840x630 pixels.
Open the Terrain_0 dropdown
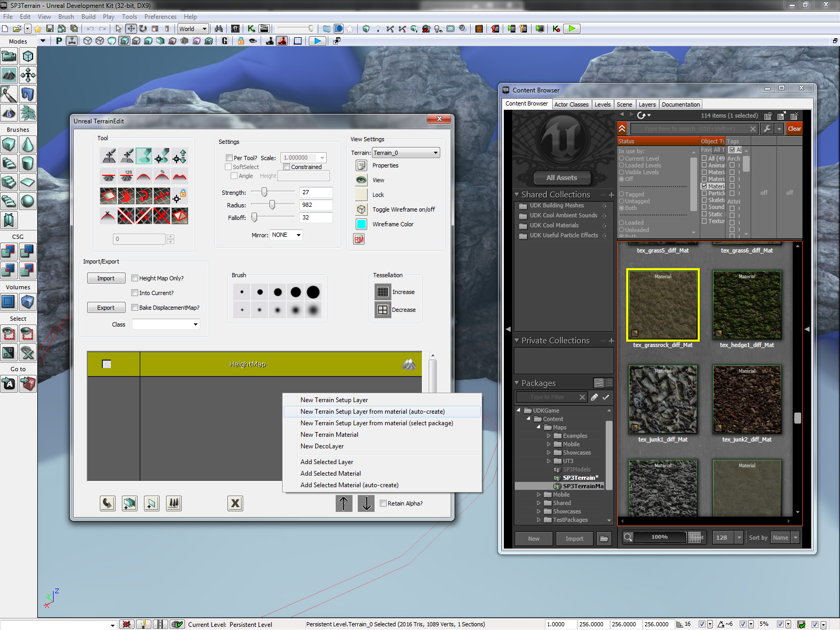tap(406, 153)
